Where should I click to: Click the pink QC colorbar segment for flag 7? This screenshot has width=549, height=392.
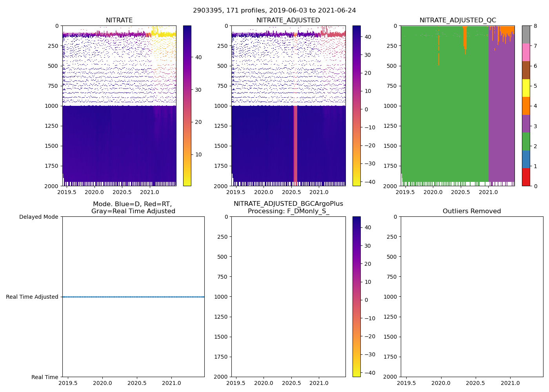click(x=526, y=53)
